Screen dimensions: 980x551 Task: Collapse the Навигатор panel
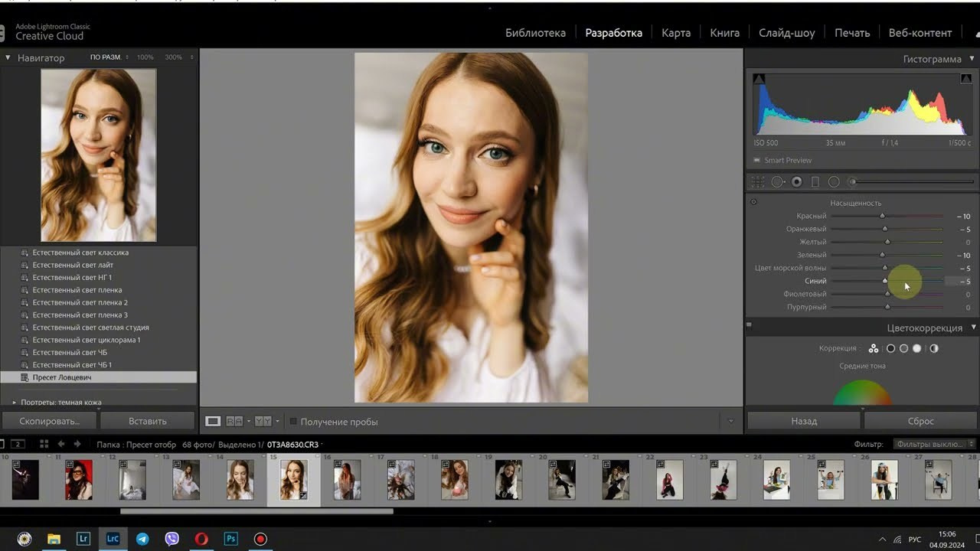pyautogui.click(x=8, y=57)
